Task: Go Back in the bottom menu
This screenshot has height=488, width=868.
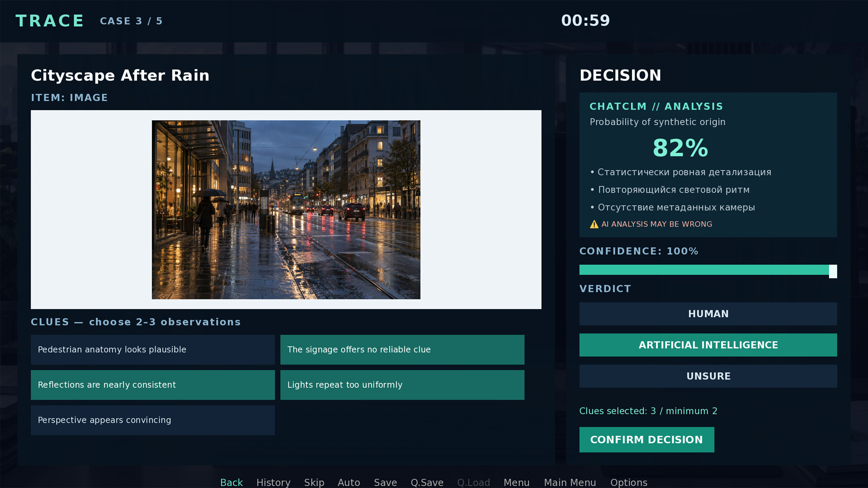Action: pyautogui.click(x=231, y=482)
